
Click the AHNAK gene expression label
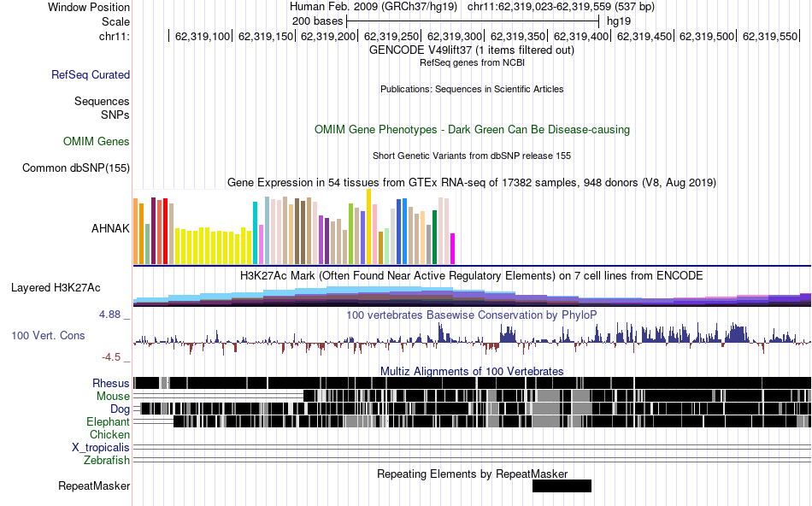coord(110,228)
